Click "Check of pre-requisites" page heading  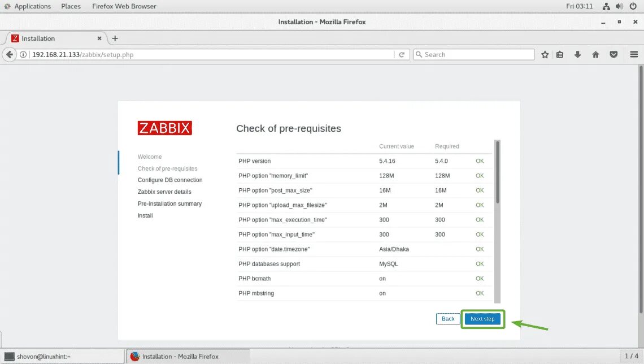click(288, 129)
